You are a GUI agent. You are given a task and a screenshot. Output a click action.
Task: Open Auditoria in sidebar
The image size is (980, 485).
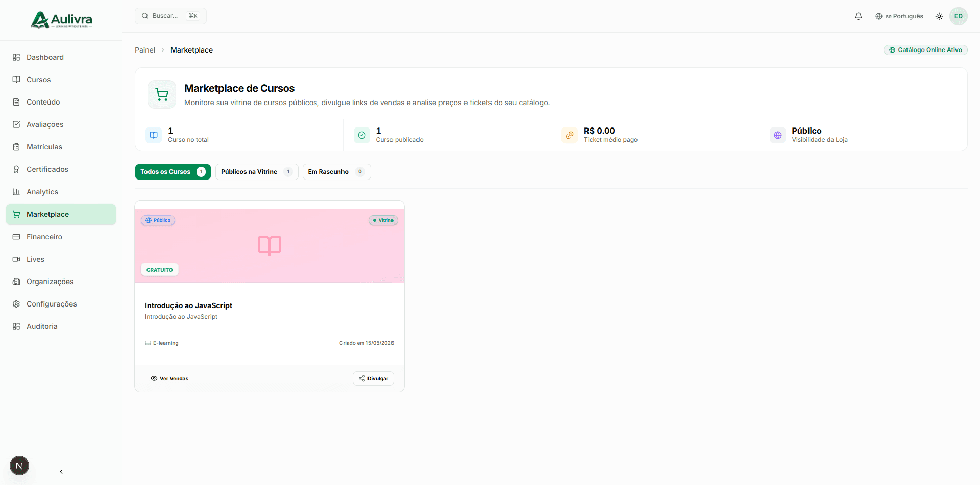61,326
